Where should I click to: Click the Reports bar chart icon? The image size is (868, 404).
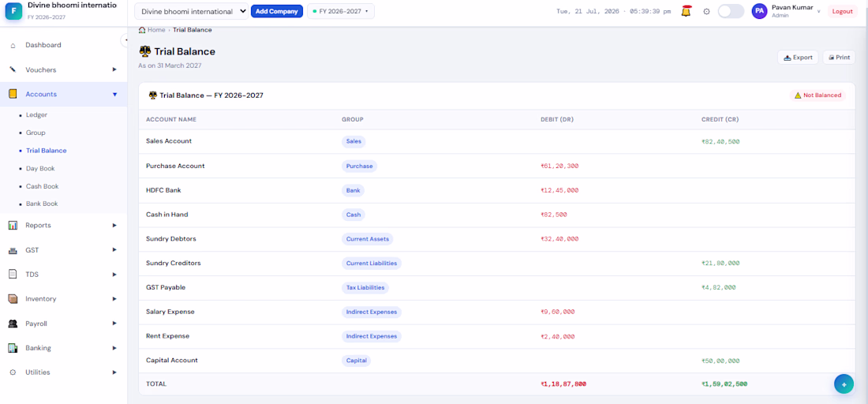click(x=13, y=225)
